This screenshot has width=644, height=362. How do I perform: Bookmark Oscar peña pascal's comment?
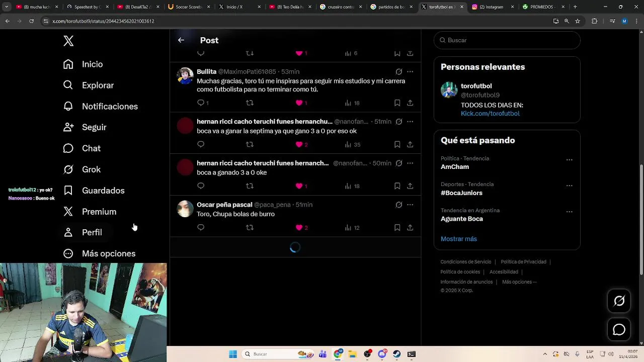click(397, 227)
